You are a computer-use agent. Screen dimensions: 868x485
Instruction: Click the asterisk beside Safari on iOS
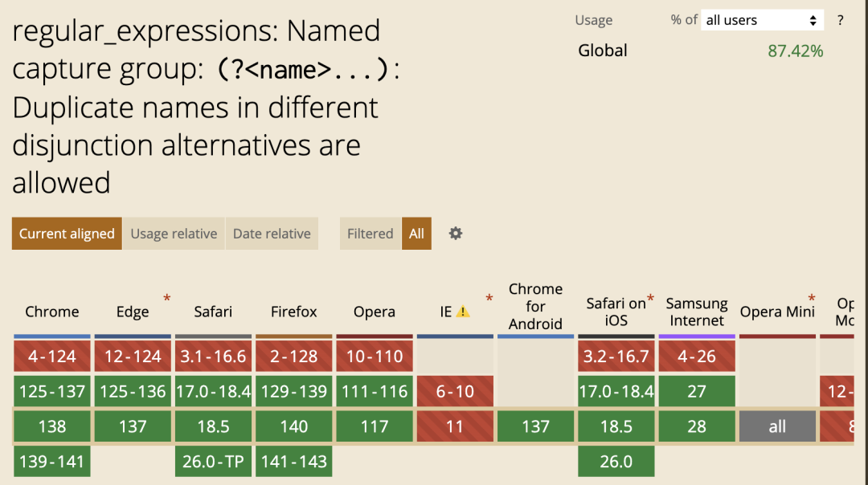[x=650, y=299]
